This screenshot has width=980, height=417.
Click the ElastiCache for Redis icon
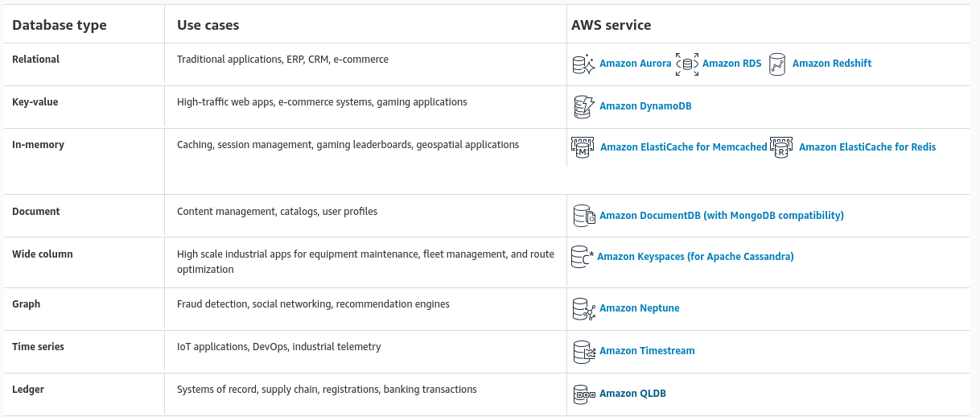[781, 147]
